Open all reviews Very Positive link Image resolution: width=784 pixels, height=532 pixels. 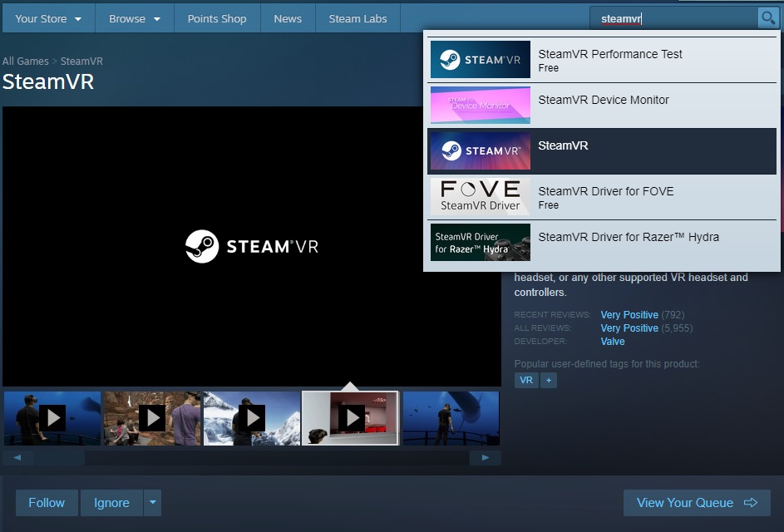coord(629,328)
